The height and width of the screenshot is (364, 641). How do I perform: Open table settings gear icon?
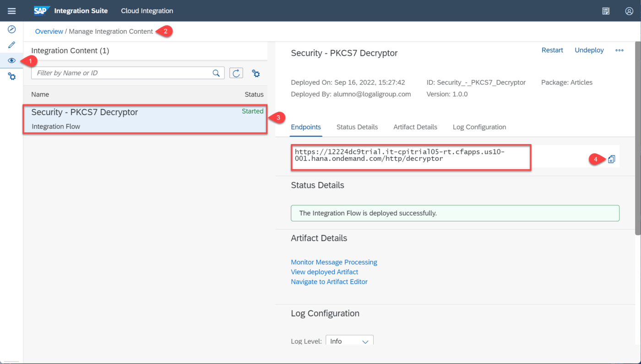click(256, 73)
